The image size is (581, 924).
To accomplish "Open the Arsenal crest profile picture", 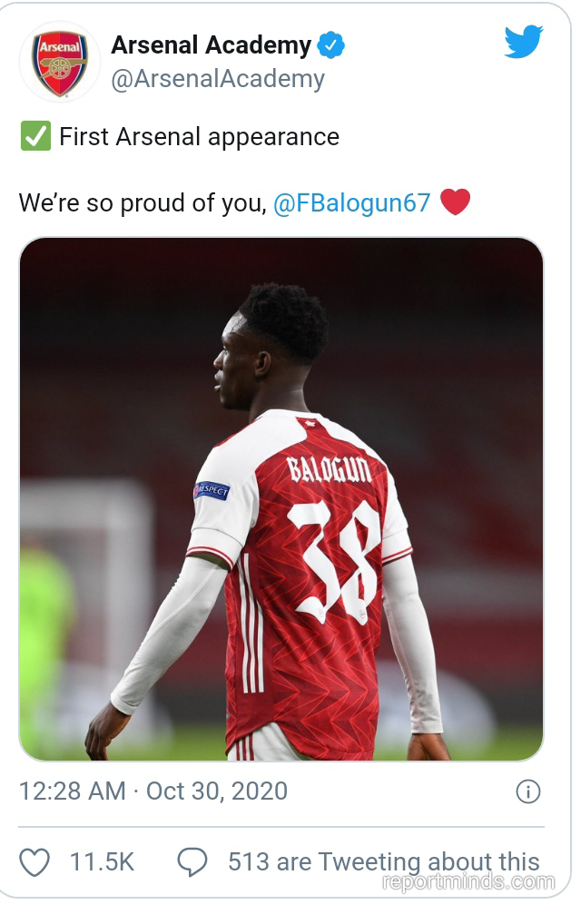I will tap(60, 62).
